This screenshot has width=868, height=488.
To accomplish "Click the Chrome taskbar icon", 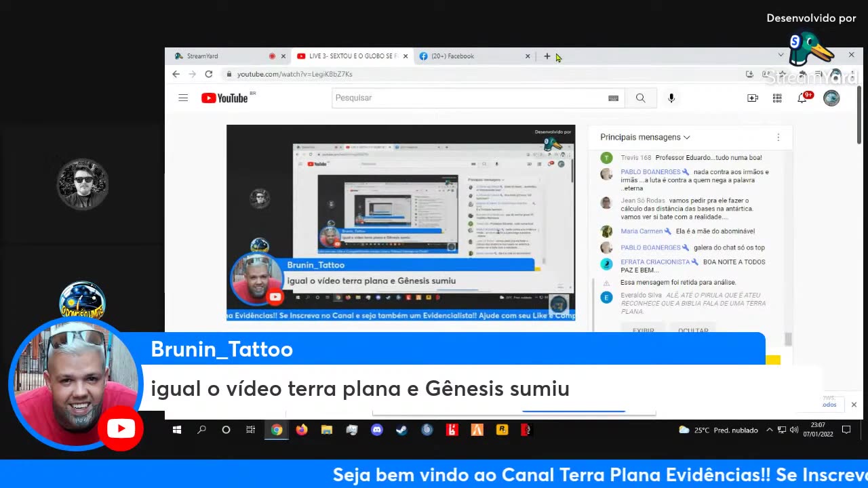I will 277,430.
